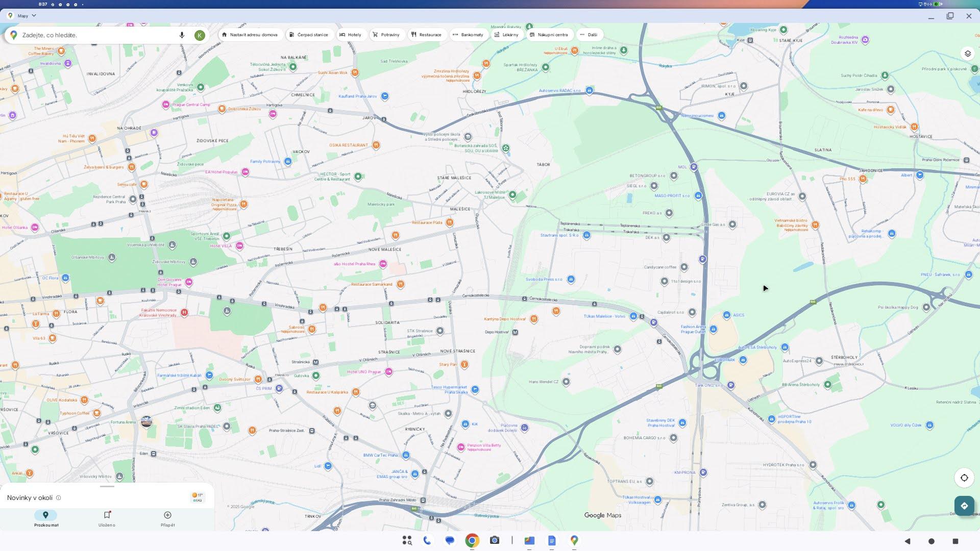980x551 pixels.
Task: Start voice search with the microphone icon
Action: point(182,35)
